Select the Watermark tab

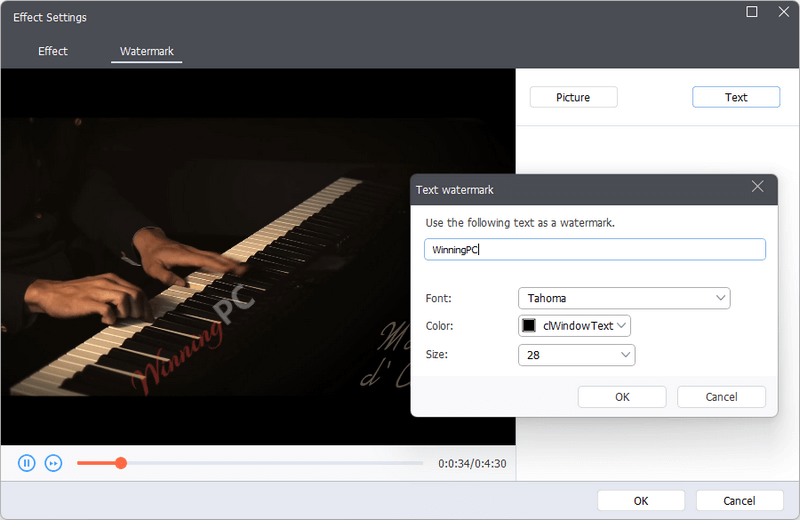click(x=146, y=51)
